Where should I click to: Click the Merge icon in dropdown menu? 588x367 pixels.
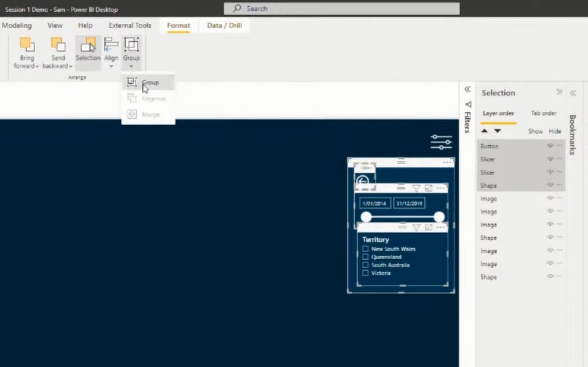pos(131,114)
